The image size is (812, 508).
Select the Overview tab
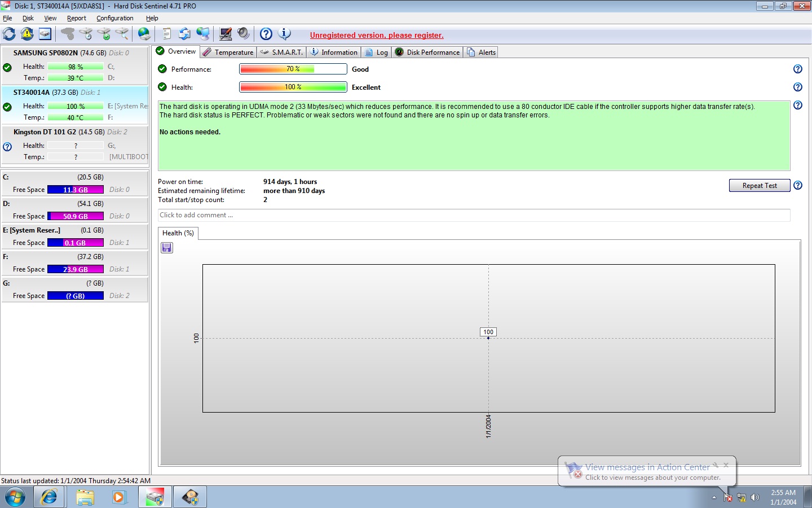click(176, 51)
